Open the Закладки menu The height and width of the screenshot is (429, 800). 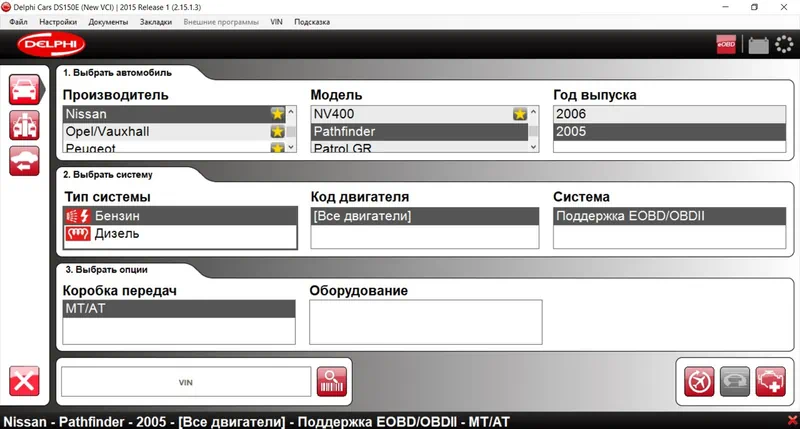pyautogui.click(x=156, y=22)
